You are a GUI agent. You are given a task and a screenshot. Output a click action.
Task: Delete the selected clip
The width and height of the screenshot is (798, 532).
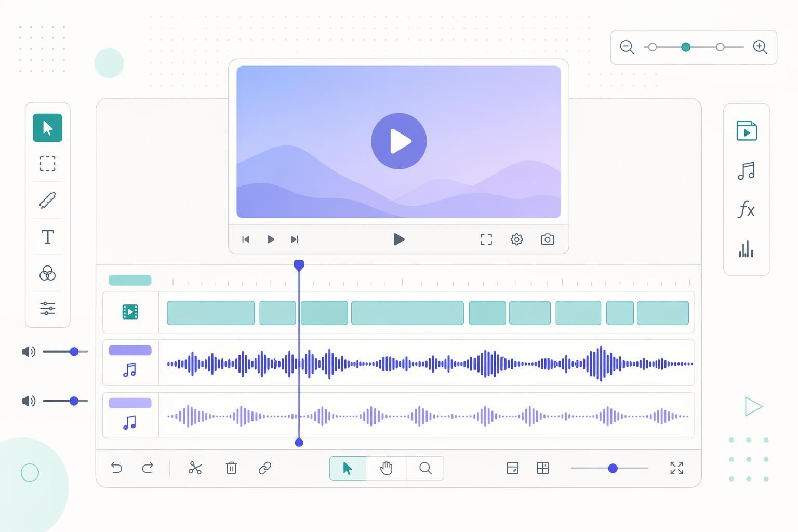tap(231, 468)
